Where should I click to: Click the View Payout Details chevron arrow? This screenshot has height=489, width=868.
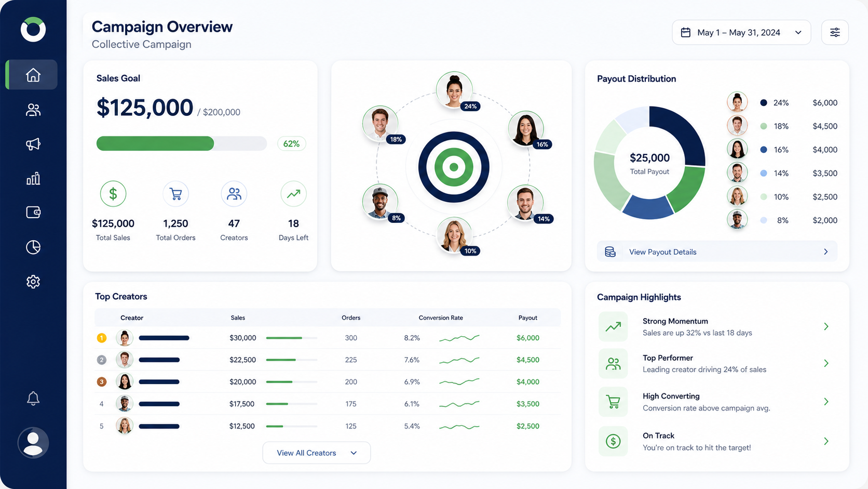pos(826,252)
